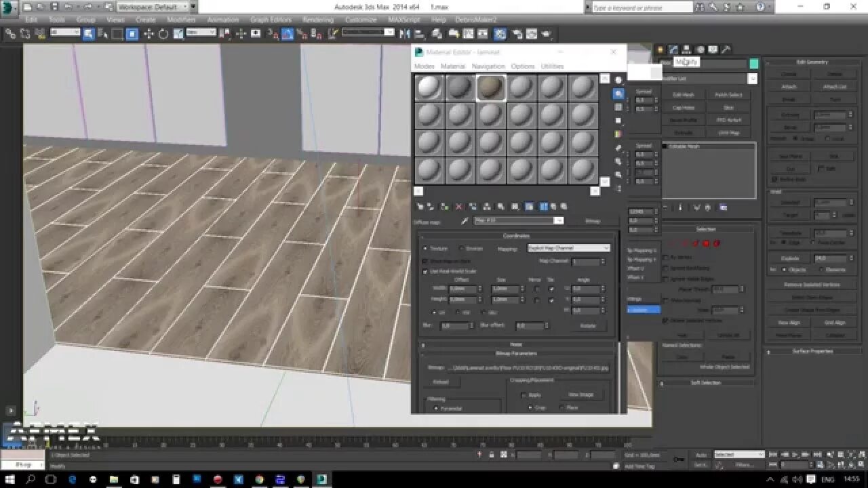Screen dimensions: 868x488
Task: Open the Utilities hammer panel tab
Action: (x=726, y=49)
